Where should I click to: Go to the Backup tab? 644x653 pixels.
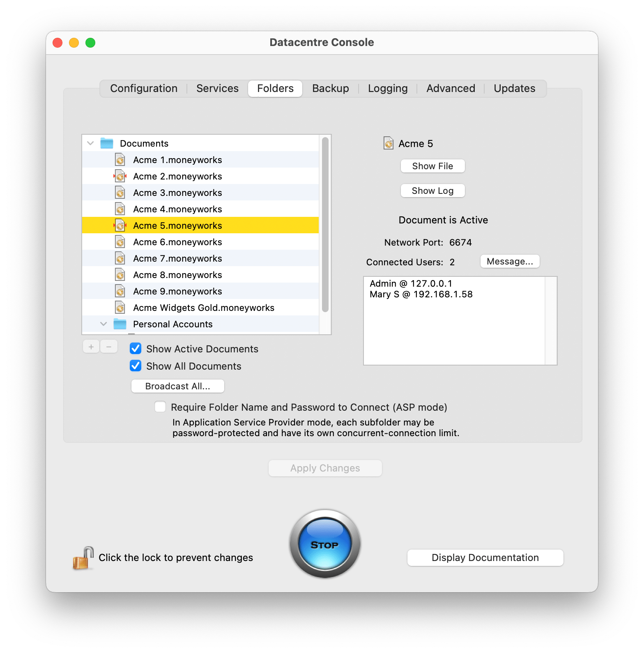[331, 88]
